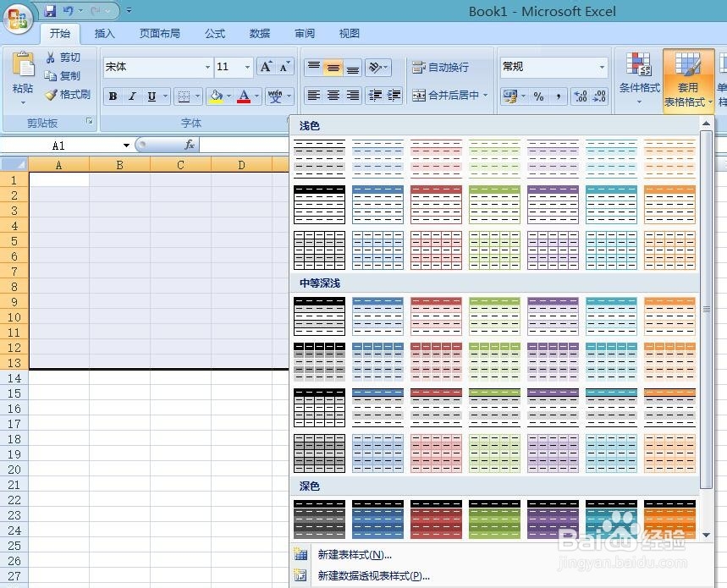Toggle bottom vertical alignment

[352, 68]
